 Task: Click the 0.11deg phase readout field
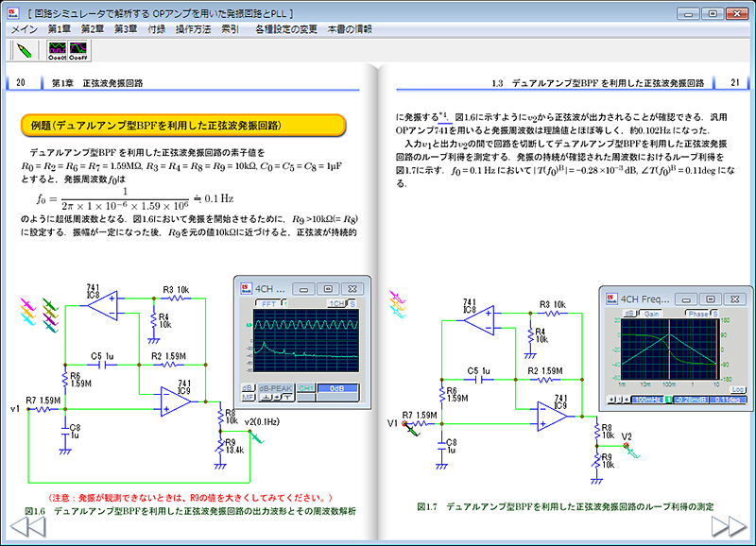pos(728,400)
